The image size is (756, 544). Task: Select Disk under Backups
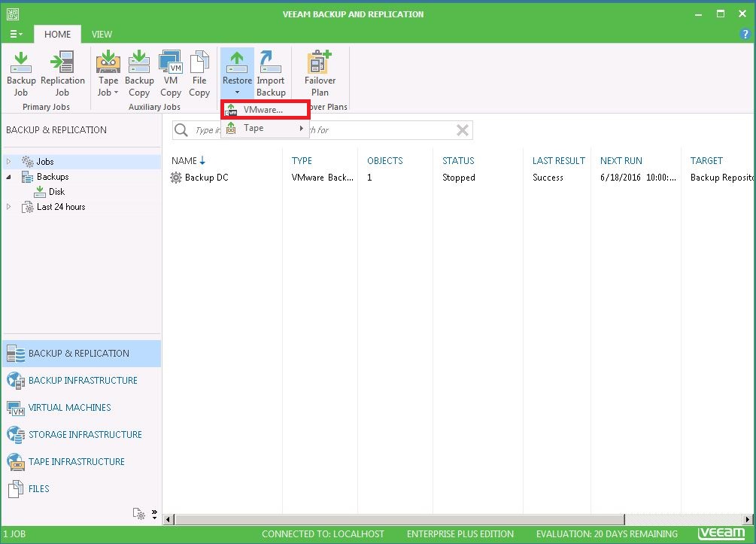[56, 192]
